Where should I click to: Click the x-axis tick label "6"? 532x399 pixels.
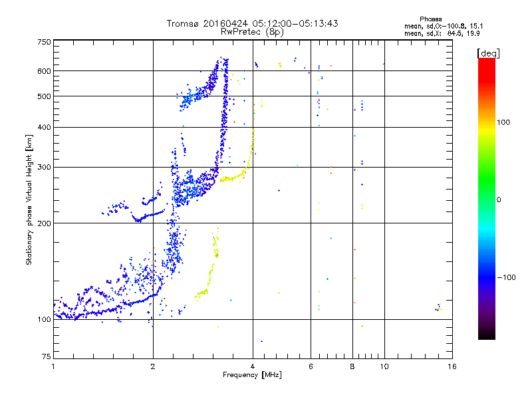[x=311, y=366]
